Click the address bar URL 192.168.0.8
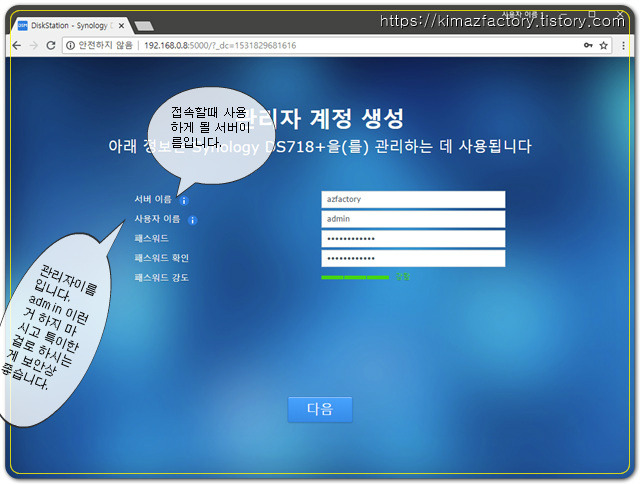640x484 pixels. pyautogui.click(x=220, y=45)
